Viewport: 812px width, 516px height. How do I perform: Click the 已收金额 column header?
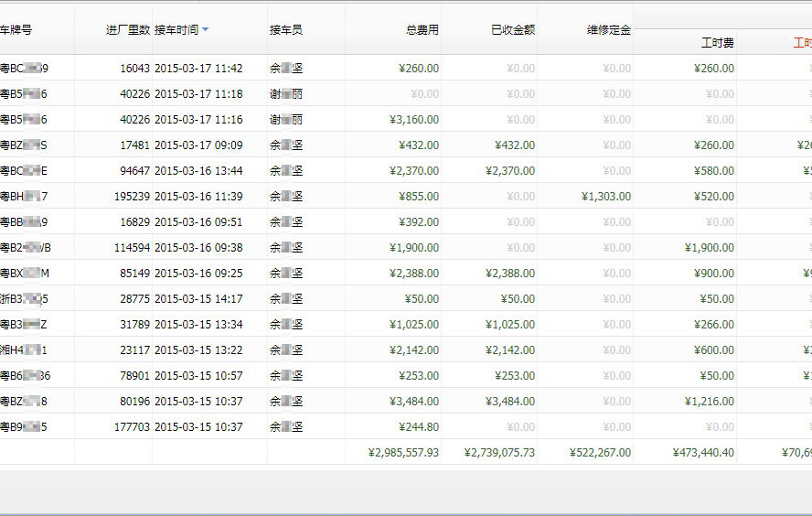[x=512, y=30]
